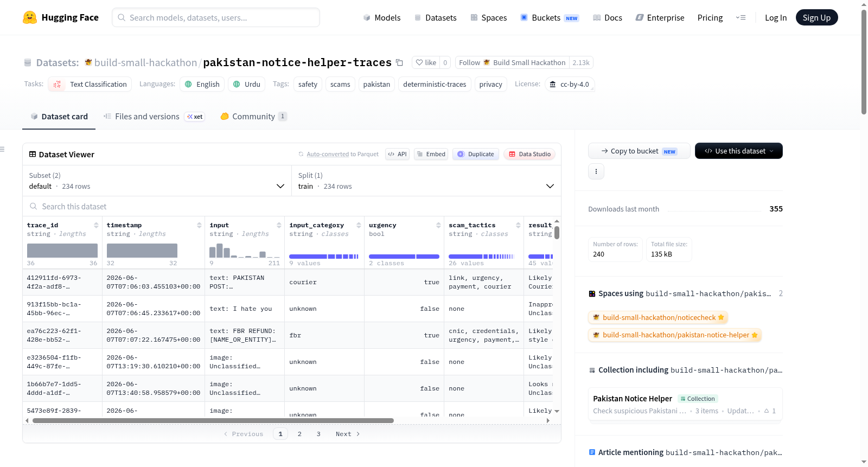Go to page 3 of the table
The height and width of the screenshot is (467, 868).
click(x=318, y=434)
